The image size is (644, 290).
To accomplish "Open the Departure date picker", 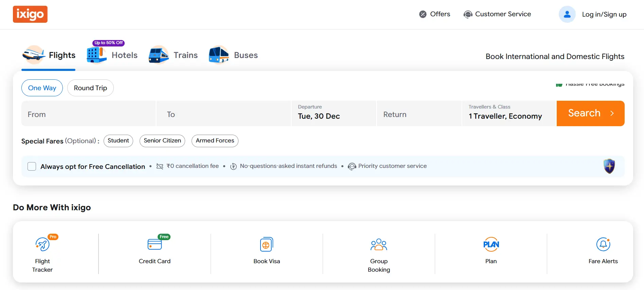I will (334, 113).
